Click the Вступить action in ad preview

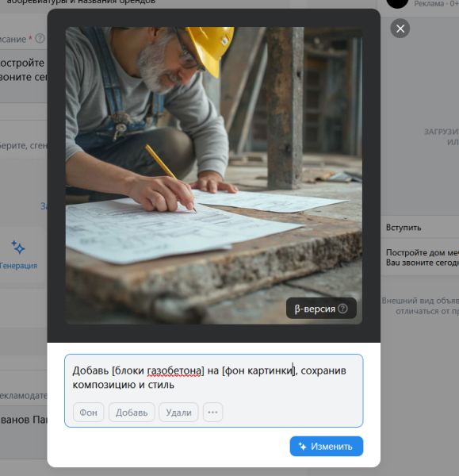tap(404, 228)
